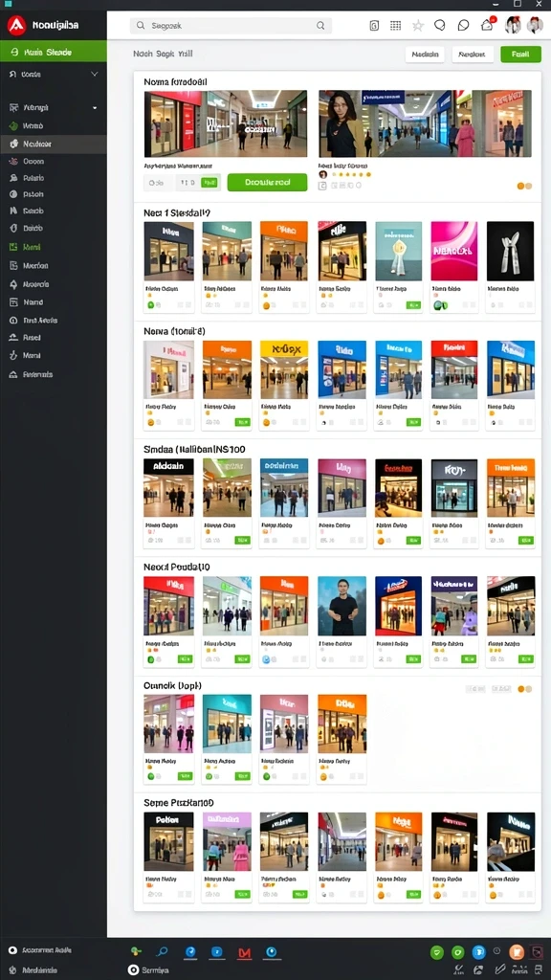Select the highlighted green sidebar menu item
Screen dimensions: 551x980
tap(54, 53)
